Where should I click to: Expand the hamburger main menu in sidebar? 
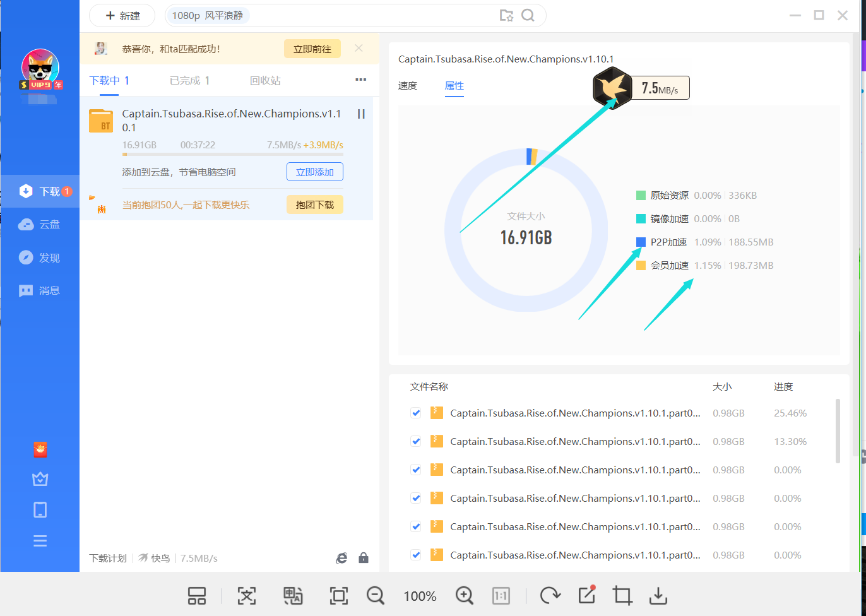coord(40,541)
